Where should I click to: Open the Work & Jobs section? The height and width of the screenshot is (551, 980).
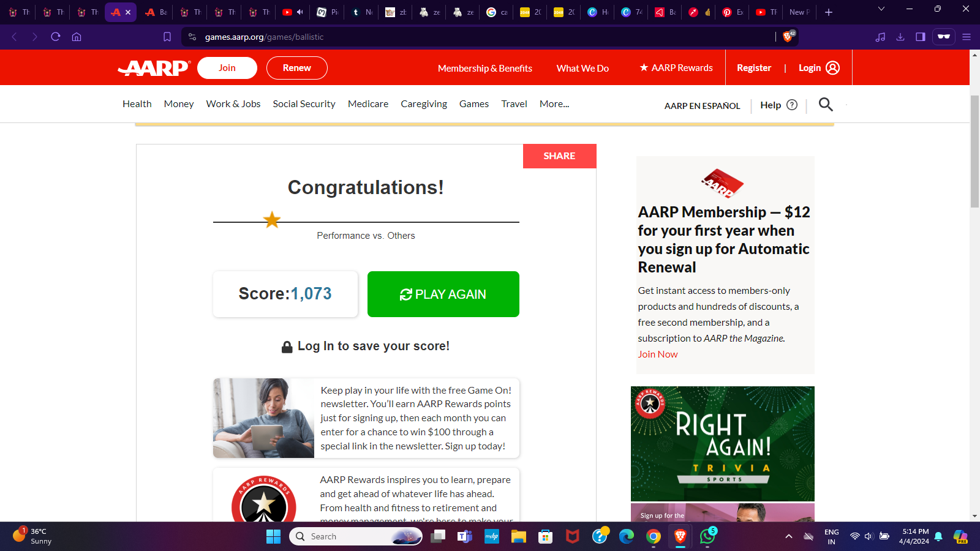(x=233, y=104)
